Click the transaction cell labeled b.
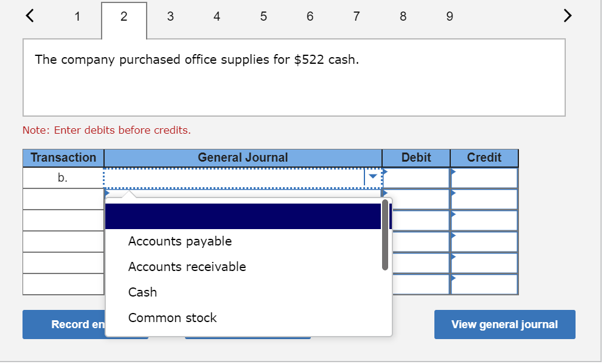 (63, 177)
